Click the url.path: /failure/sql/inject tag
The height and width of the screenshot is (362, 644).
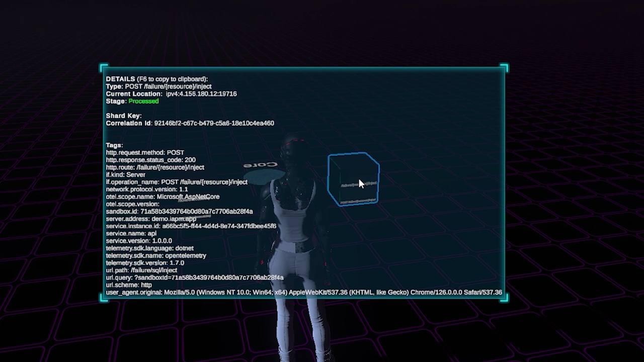tap(141, 270)
